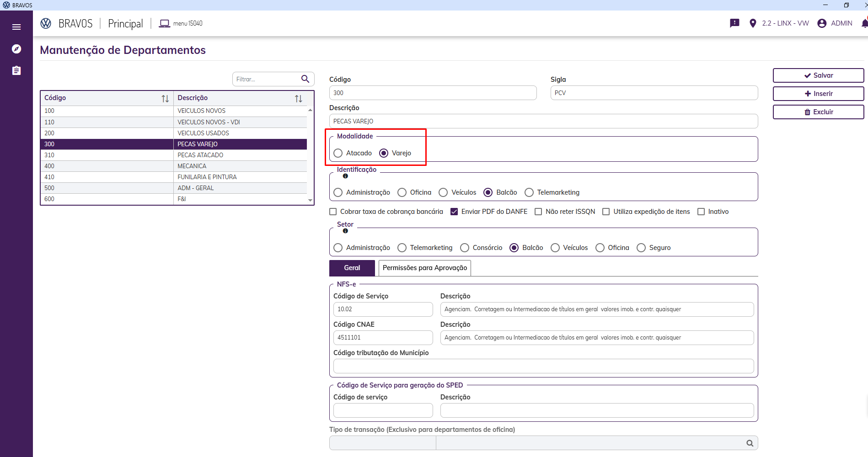The image size is (868, 457).
Task: Click the selected row 300 PECAS VAREJO
Action: (x=174, y=144)
